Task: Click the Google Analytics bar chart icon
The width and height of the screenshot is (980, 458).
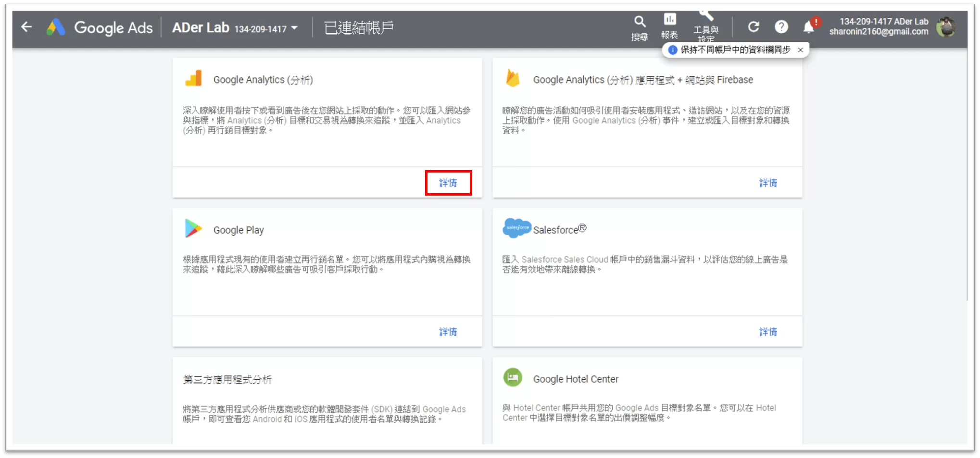Action: [x=194, y=78]
